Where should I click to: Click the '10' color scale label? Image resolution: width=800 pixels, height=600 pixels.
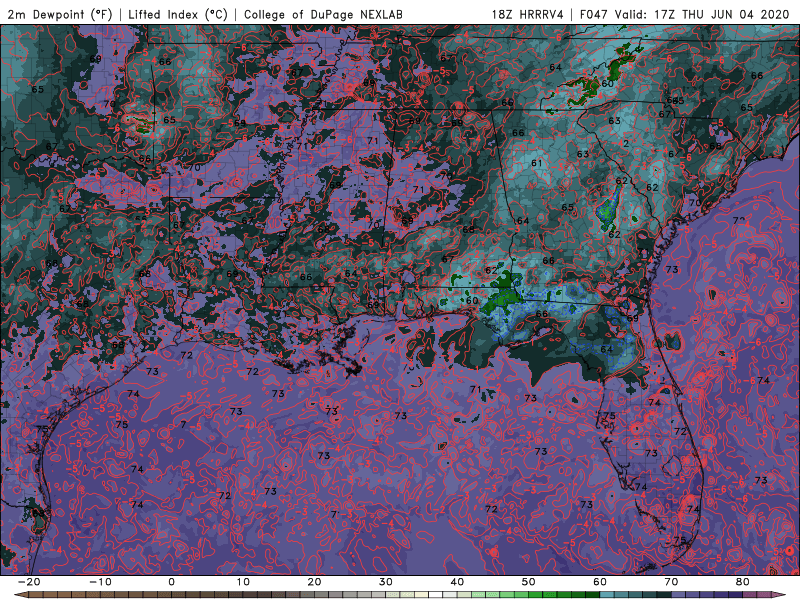click(x=243, y=582)
